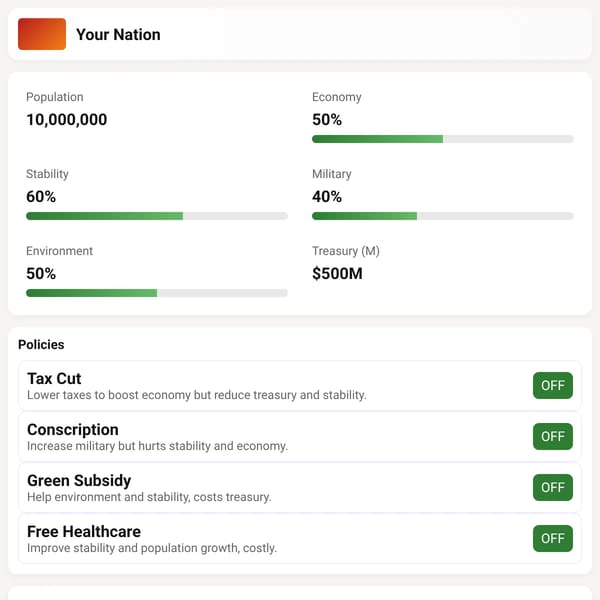Turn on the Green Subsidy toggle
This screenshot has width=600, height=600.
(x=553, y=487)
